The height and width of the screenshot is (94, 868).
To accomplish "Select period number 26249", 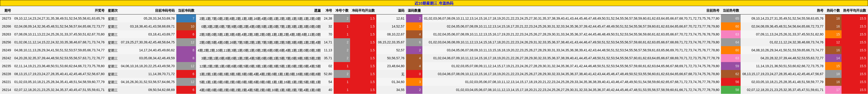I will (6, 50).
